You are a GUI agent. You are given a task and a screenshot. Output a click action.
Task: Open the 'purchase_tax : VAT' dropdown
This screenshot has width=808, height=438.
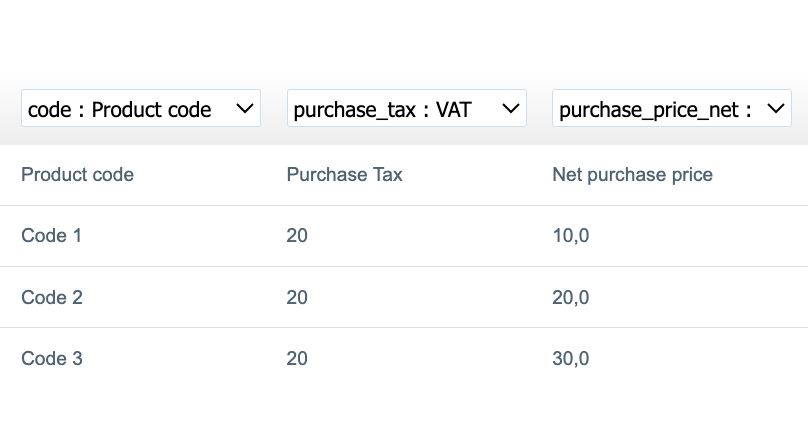406,109
